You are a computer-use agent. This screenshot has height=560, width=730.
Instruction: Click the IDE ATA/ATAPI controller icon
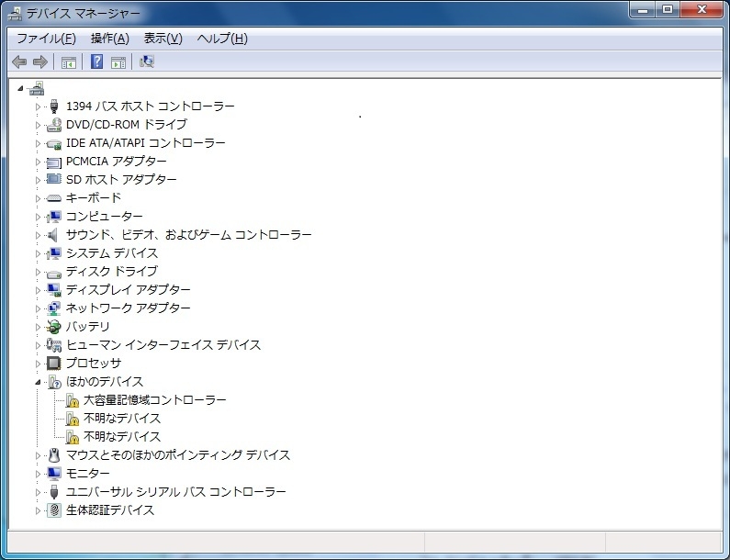click(x=54, y=144)
